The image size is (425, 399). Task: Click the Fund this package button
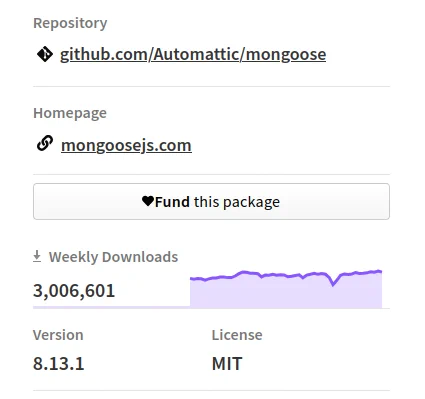coord(211,201)
